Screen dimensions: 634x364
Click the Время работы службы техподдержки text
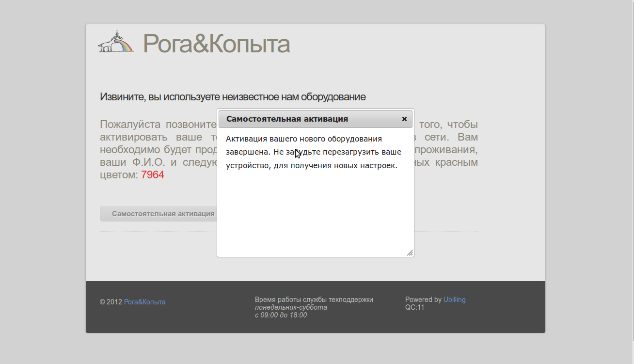314,300
